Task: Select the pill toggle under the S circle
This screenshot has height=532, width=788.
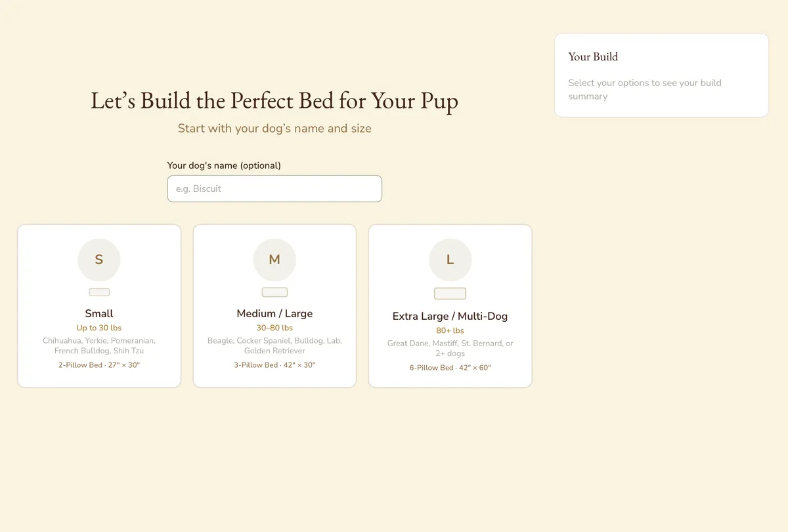Action: tap(98, 292)
